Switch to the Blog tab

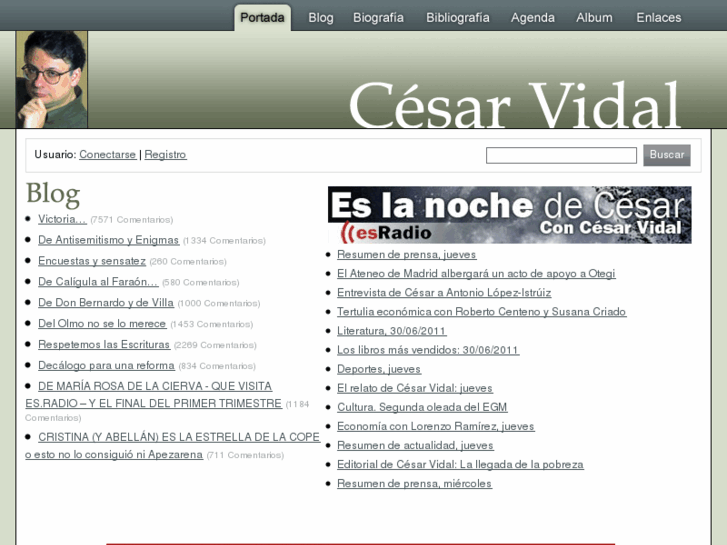pyautogui.click(x=321, y=18)
